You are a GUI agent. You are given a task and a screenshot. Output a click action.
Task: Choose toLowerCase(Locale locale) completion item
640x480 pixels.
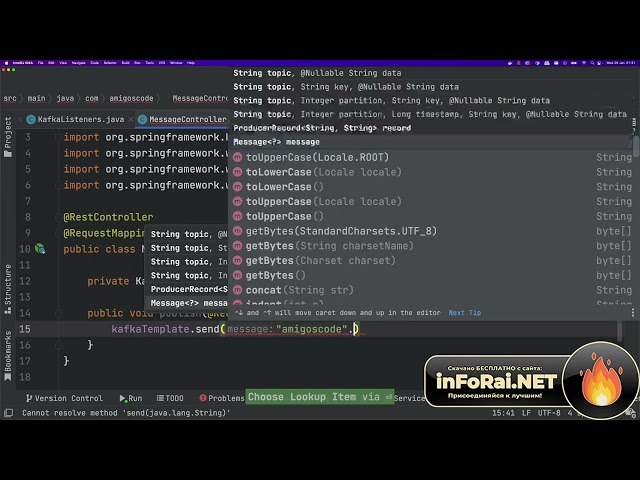(x=432, y=172)
